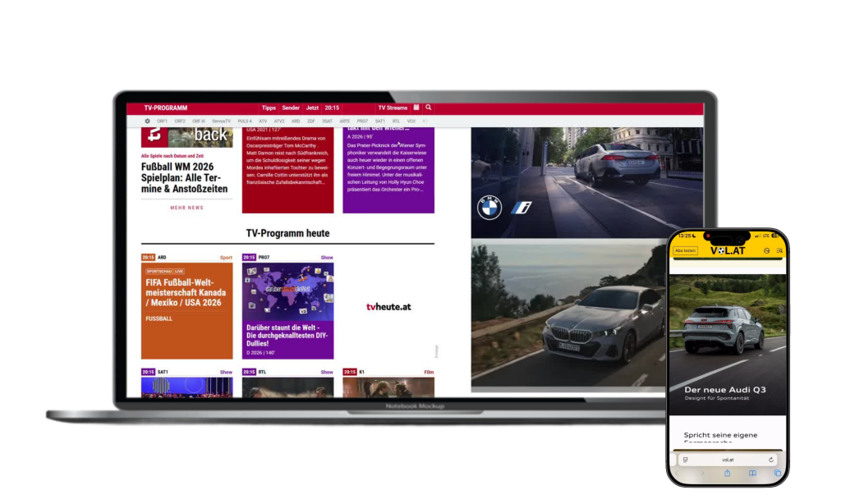The height and width of the screenshot is (504, 841).
Task: Open TV Streams in the header
Action: (393, 108)
